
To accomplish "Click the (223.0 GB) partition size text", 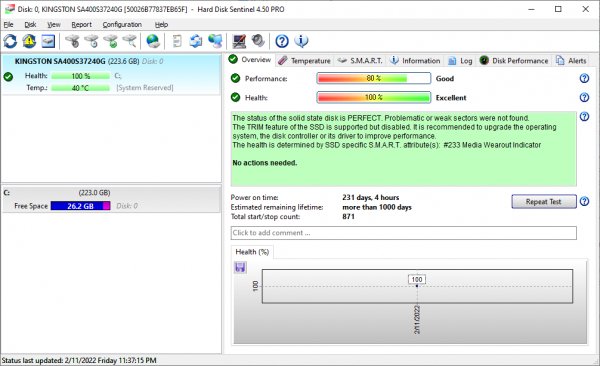I will tap(94, 193).
